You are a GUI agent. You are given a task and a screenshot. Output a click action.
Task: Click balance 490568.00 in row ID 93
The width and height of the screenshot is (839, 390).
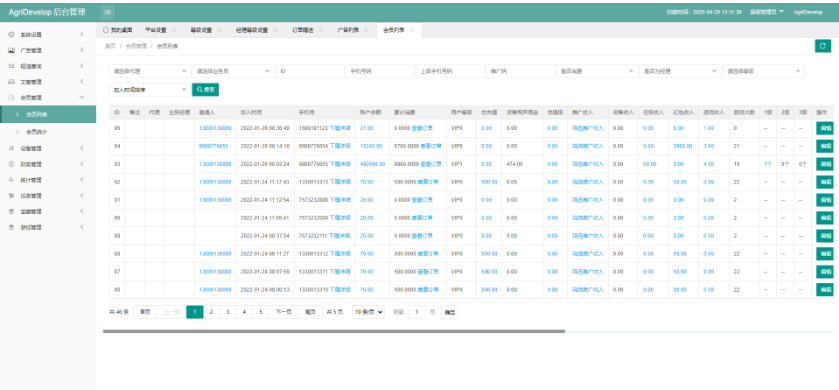pos(372,164)
